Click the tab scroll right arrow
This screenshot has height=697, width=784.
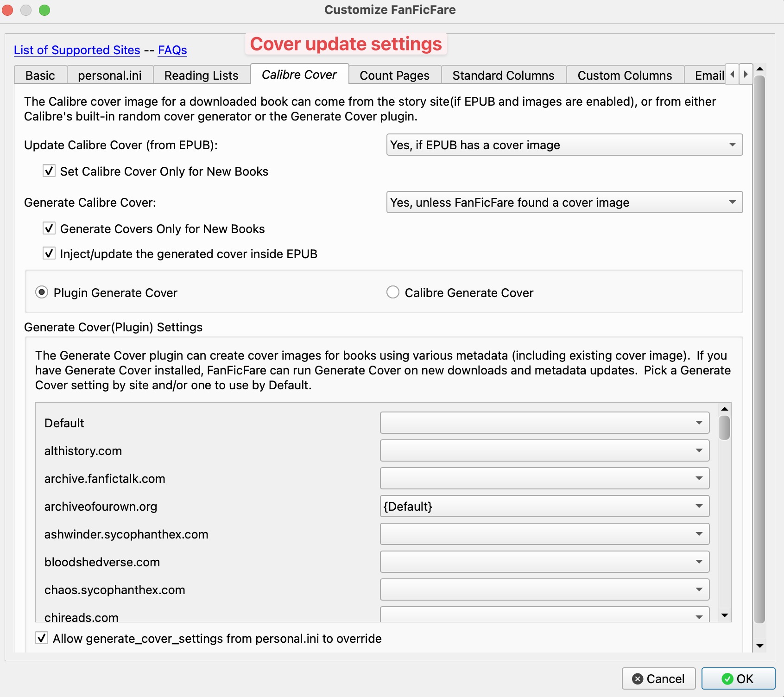(x=746, y=75)
